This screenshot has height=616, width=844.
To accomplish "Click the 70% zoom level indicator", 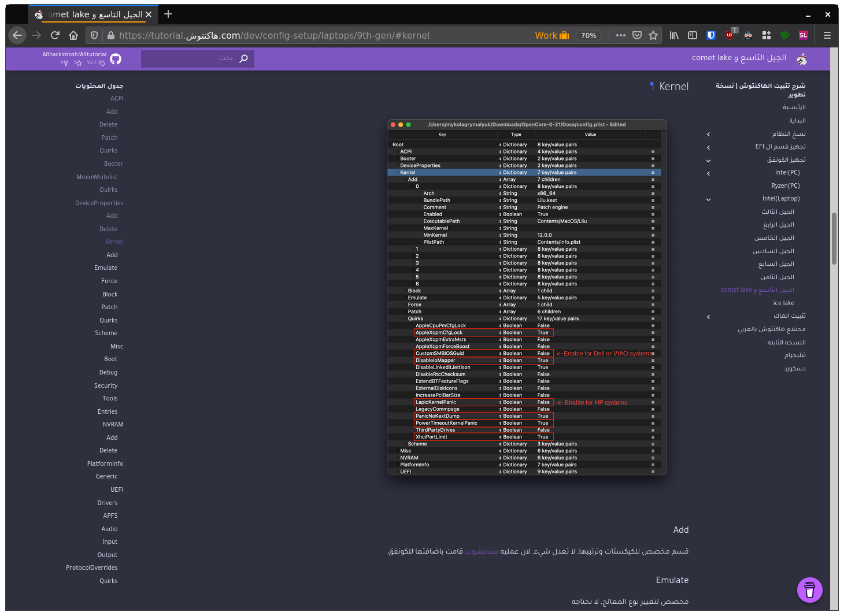I will [x=588, y=35].
